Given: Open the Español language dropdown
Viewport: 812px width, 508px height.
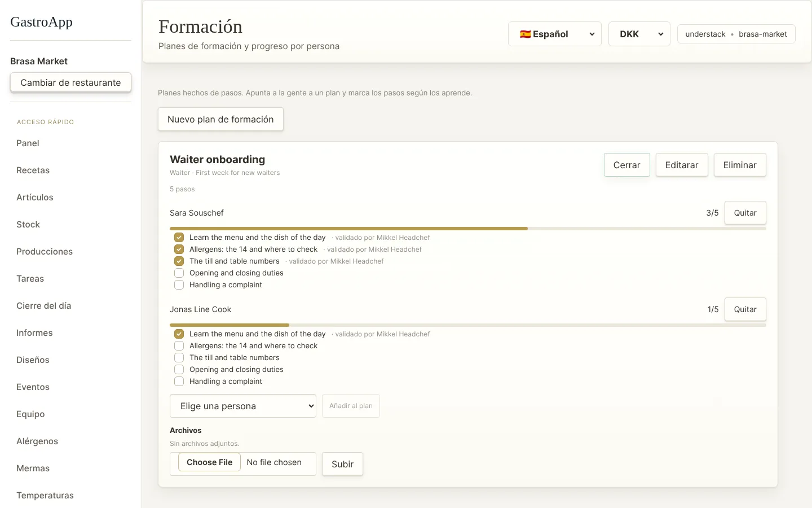Looking at the screenshot, I should (555, 34).
